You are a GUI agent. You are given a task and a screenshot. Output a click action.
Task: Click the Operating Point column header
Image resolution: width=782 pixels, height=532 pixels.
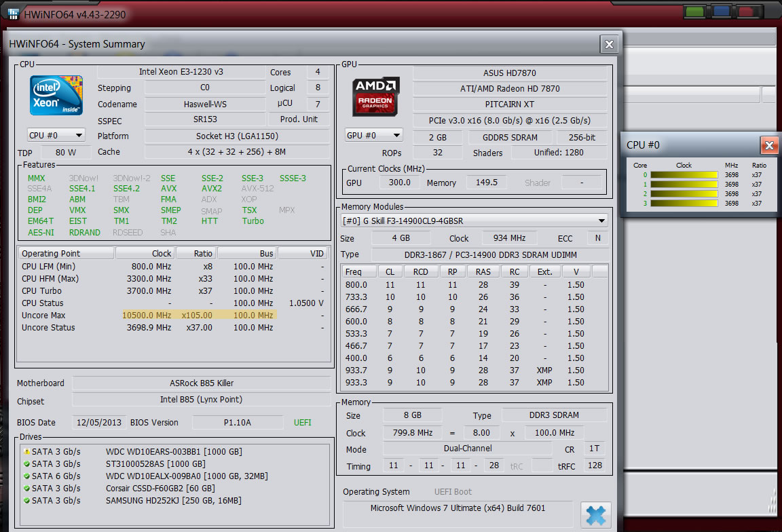coord(66,253)
